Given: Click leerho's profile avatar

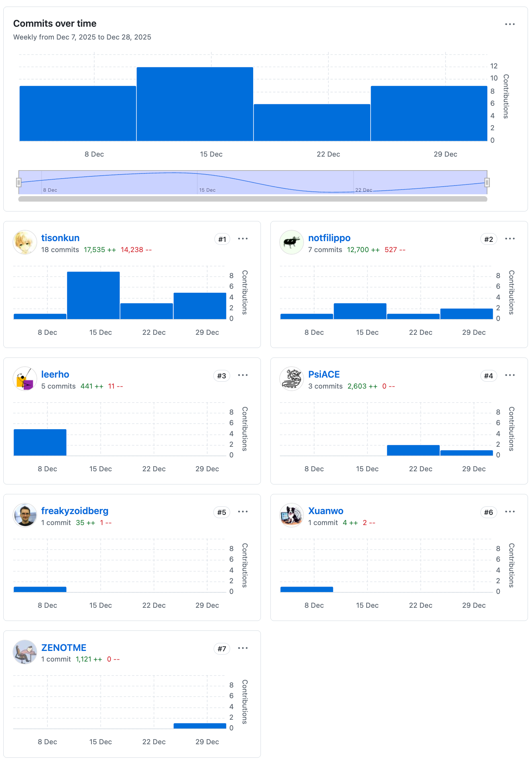Looking at the screenshot, I should [25, 379].
